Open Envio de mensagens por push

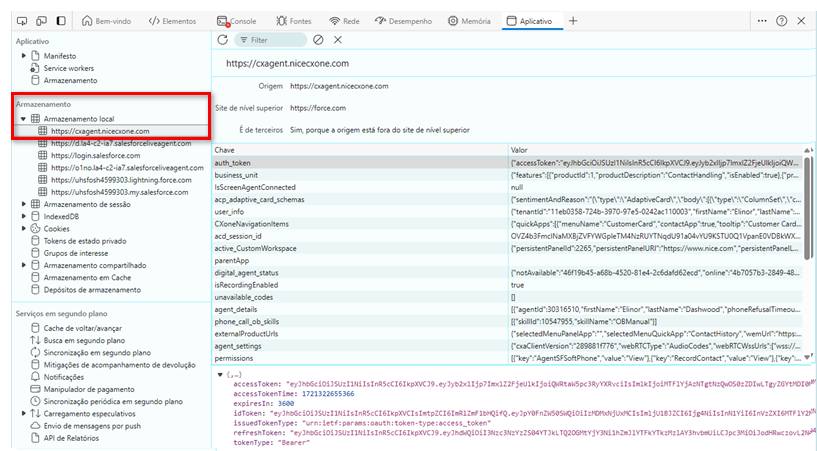pyautogui.click(x=92, y=426)
